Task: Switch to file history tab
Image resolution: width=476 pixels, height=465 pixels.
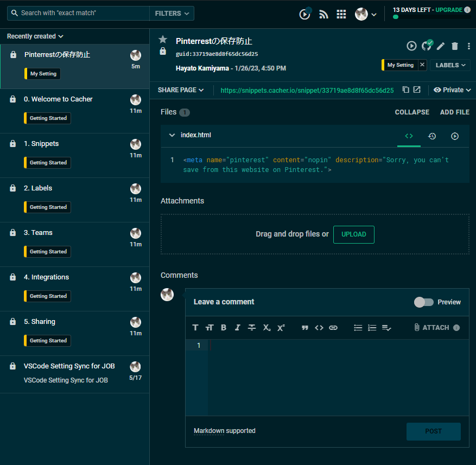Action: tap(431, 136)
